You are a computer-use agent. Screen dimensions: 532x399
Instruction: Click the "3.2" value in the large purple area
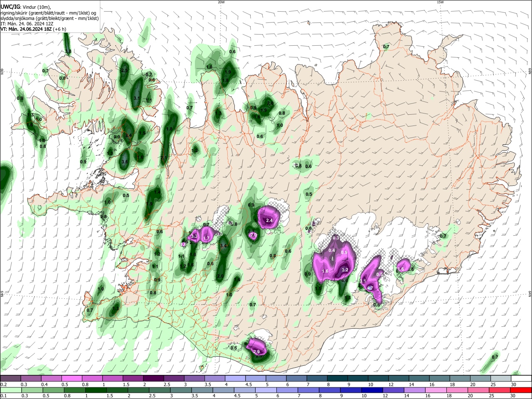click(345, 270)
